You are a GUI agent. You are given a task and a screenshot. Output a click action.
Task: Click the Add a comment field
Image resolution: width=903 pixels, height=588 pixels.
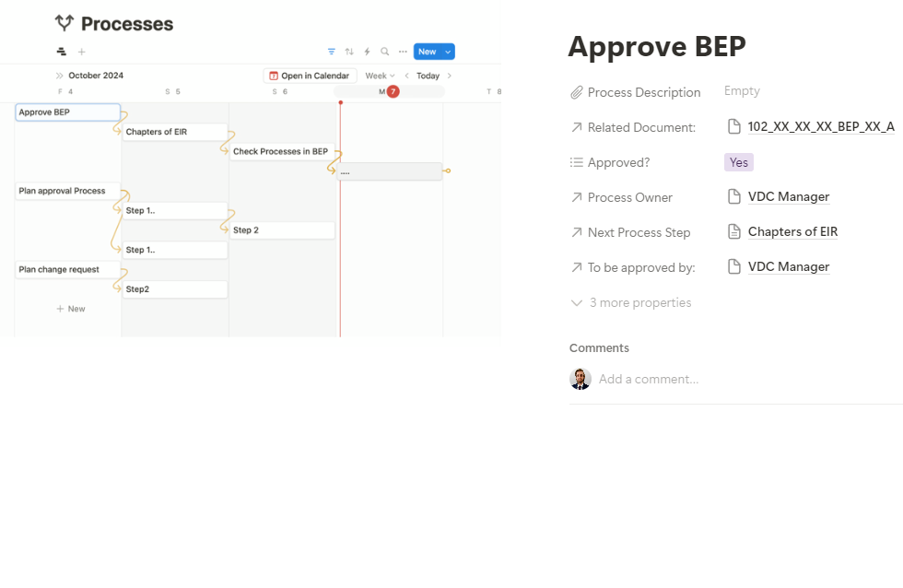[x=649, y=379]
